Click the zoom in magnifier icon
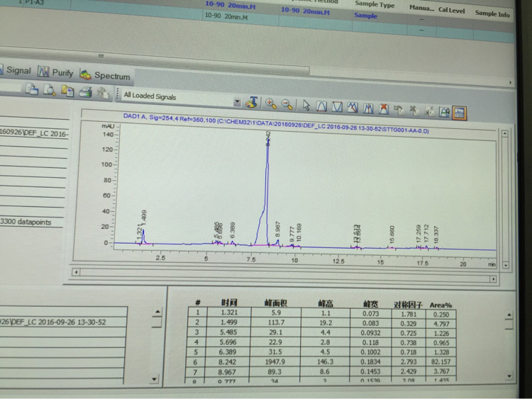Viewport: 532px width, 399px height. (x=271, y=103)
